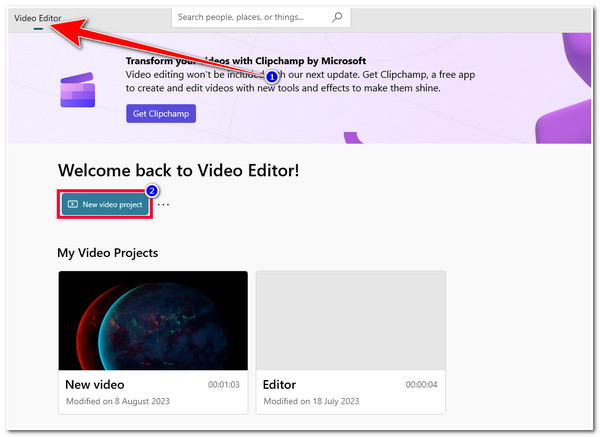Click the 00:00:04 duration label
600x437 pixels.
pyautogui.click(x=421, y=385)
